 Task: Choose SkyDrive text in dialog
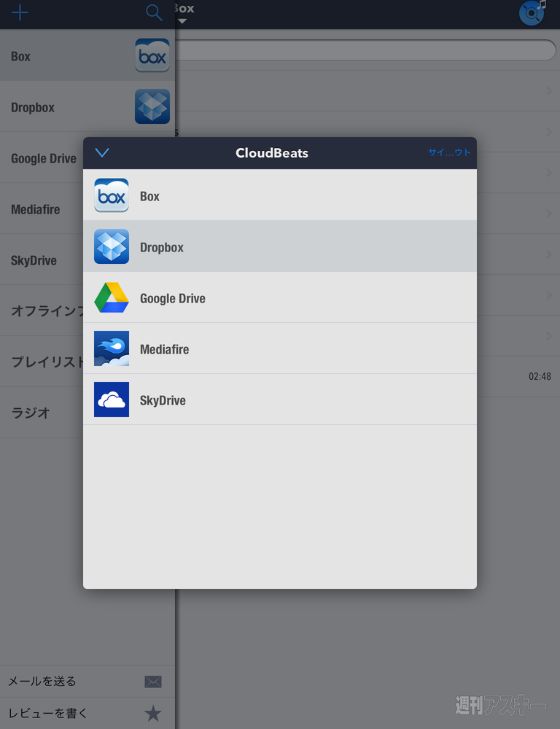[x=163, y=400]
